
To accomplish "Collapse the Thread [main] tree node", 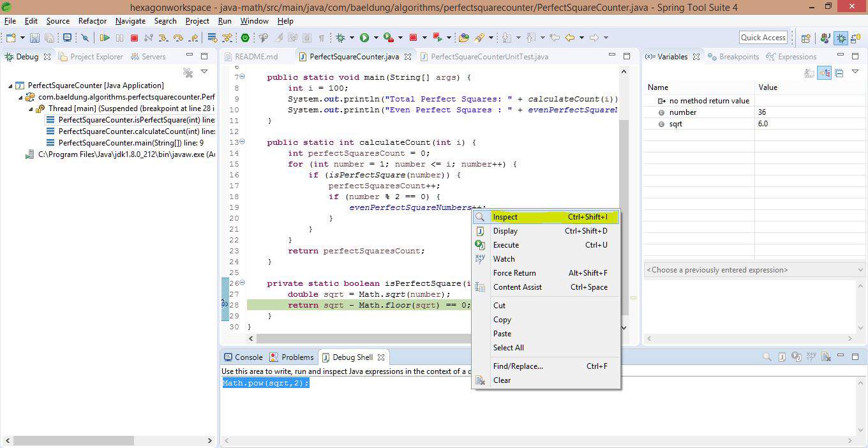I will pyautogui.click(x=31, y=109).
